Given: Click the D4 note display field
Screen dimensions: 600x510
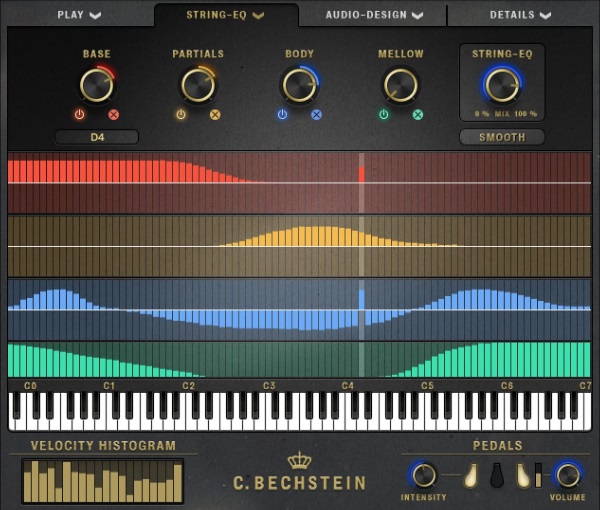Looking at the screenshot, I should [x=97, y=137].
